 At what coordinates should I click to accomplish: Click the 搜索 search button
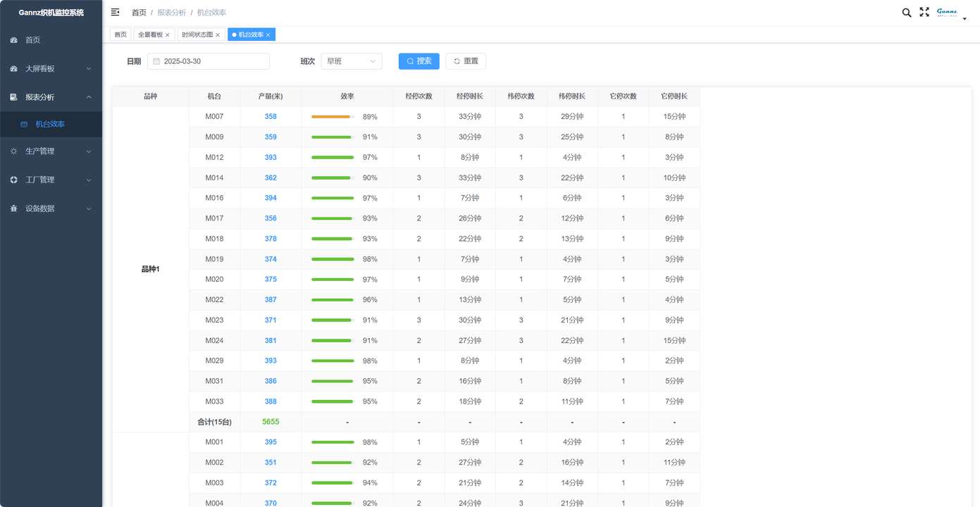coord(418,61)
